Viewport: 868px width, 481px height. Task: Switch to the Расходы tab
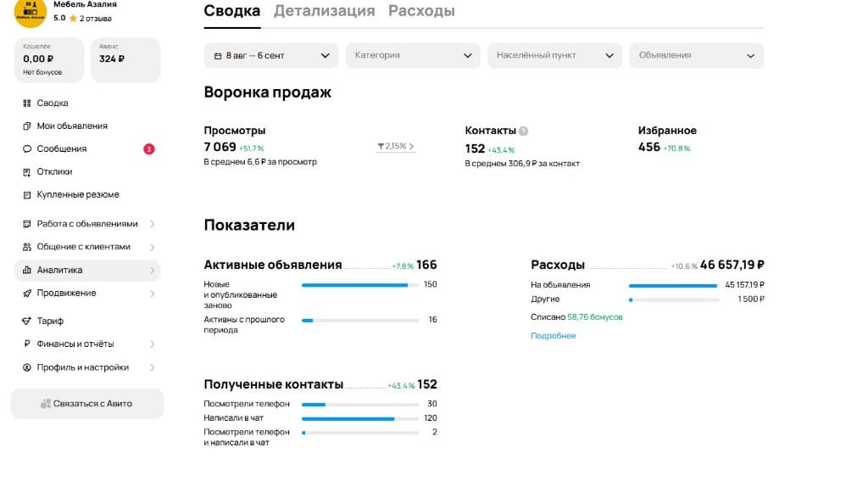tap(421, 11)
